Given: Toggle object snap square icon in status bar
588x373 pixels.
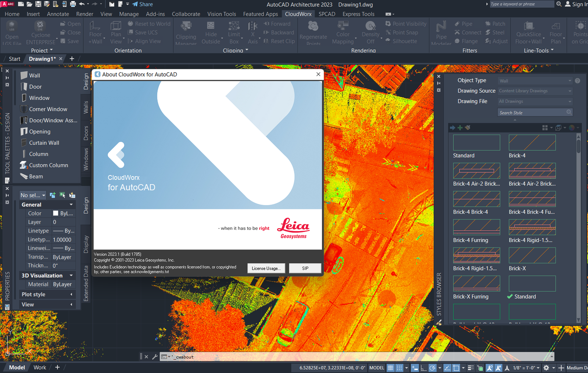Looking at the screenshot, I should point(456,368).
